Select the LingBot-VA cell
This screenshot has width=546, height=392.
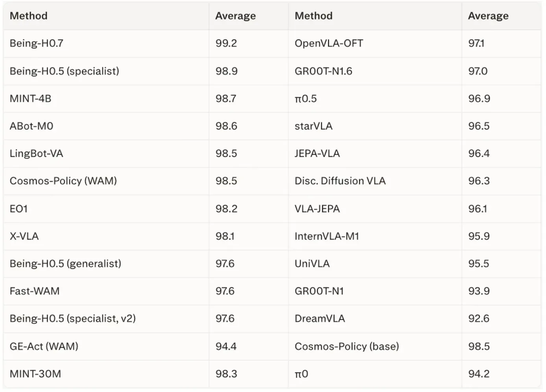coord(106,153)
